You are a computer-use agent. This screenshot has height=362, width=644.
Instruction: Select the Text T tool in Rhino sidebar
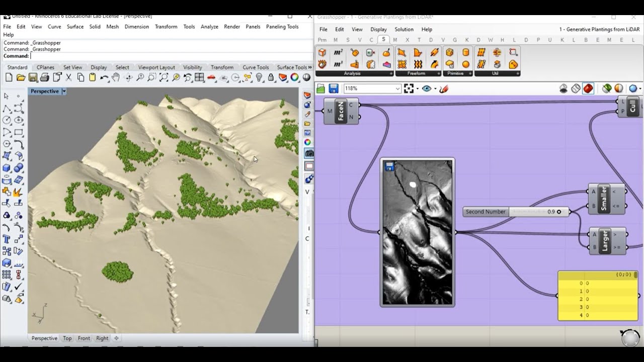coord(7,239)
